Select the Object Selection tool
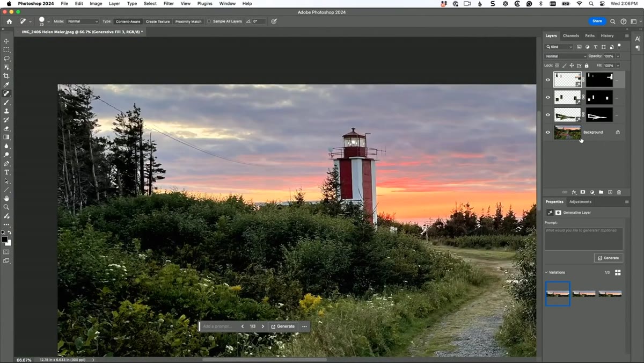Image resolution: width=644 pixels, height=363 pixels. (6, 67)
